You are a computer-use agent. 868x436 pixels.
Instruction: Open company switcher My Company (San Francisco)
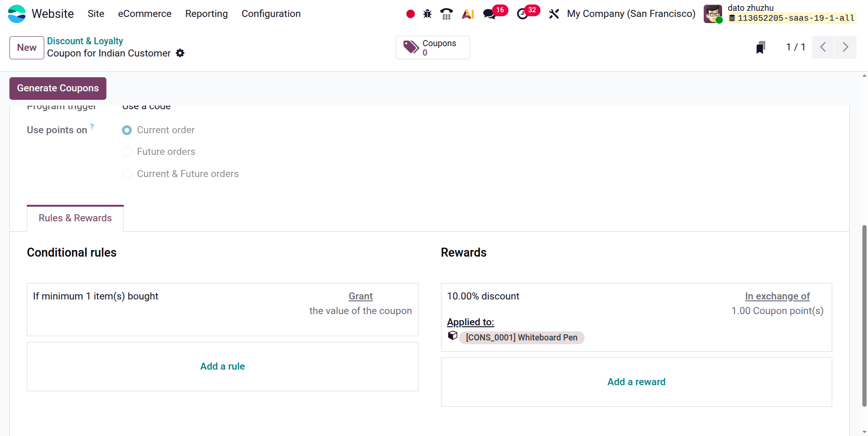point(631,14)
